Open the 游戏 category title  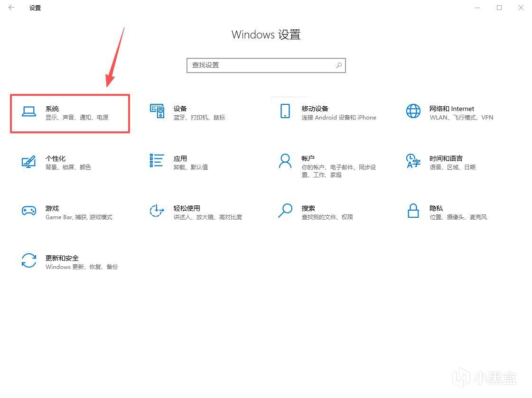tap(52, 208)
